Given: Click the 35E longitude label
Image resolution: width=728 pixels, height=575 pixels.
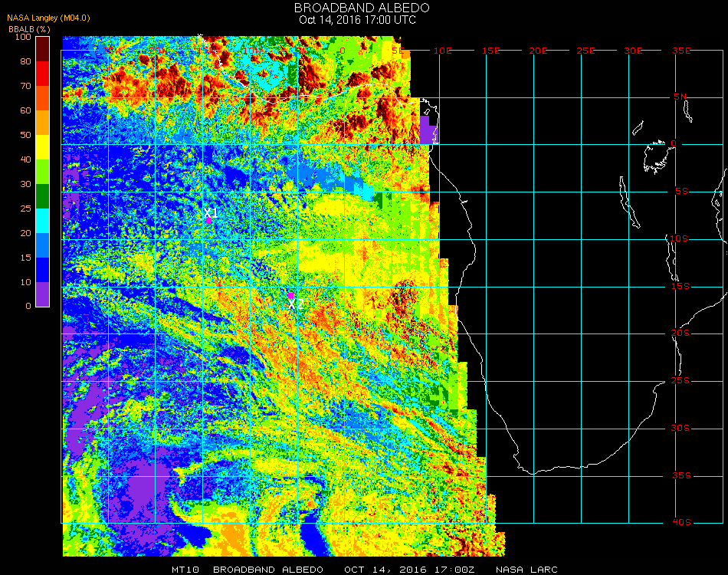Looking at the screenshot, I should tap(681, 51).
